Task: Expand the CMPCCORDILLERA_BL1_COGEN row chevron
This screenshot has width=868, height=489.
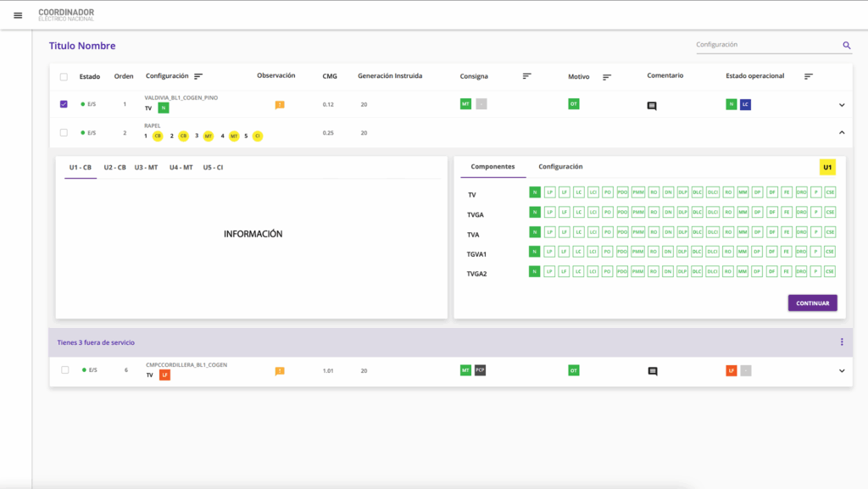Action: [842, 371]
